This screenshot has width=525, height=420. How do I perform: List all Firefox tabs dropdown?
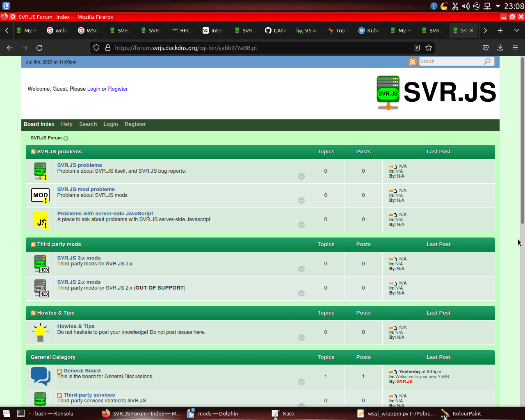pyautogui.click(x=517, y=30)
